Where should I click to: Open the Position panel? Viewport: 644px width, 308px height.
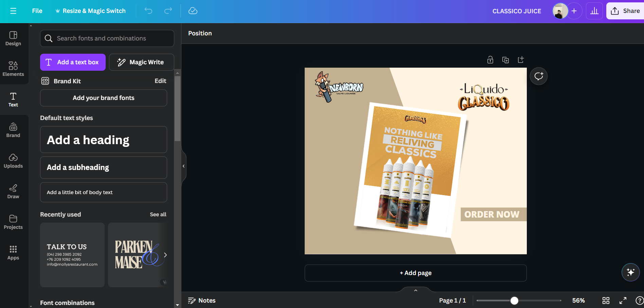[x=200, y=33]
